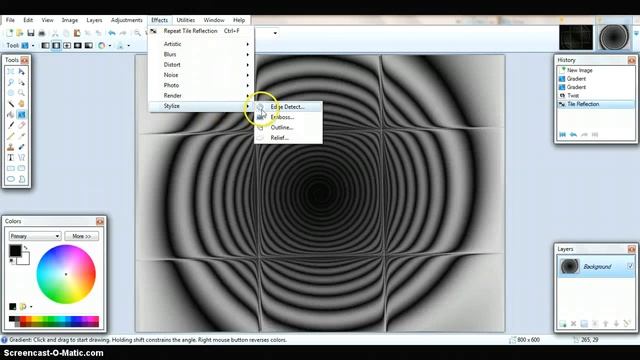Select the Rounded Rectangle tool
The height and width of the screenshot is (360, 640).
coord(21,168)
